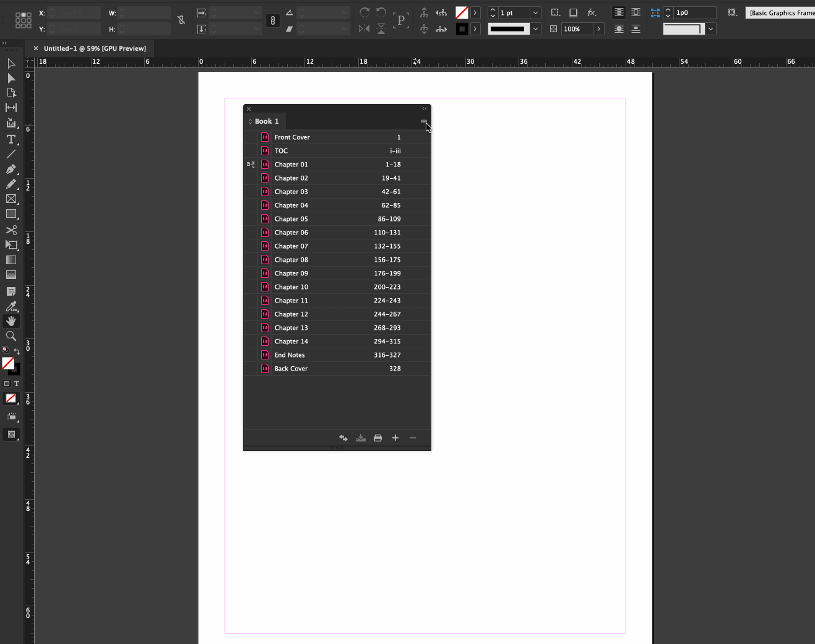Open the opacity slider arrow
Viewport: 815px width, 644px height.
pyautogui.click(x=598, y=28)
